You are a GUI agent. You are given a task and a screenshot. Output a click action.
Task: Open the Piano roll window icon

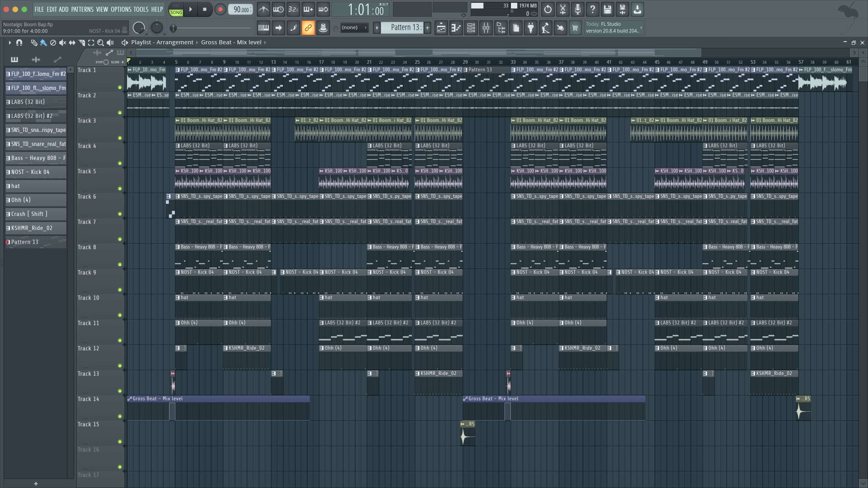pos(456,28)
